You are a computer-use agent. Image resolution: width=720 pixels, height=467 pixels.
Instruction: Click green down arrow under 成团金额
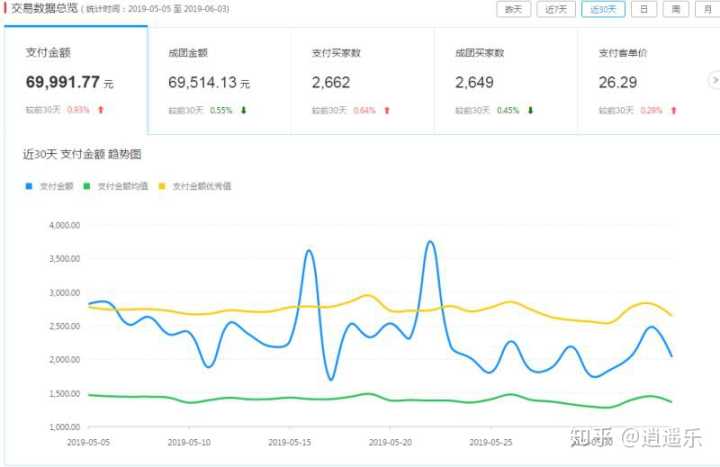pos(244,110)
